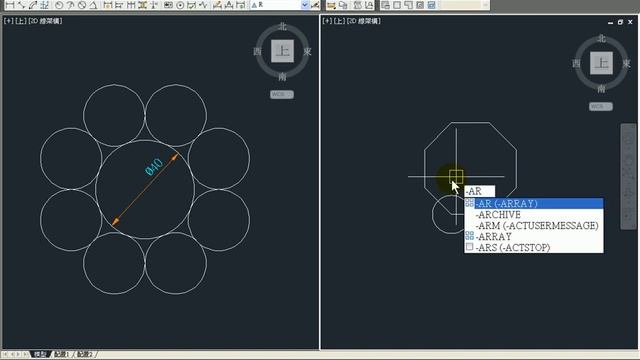
Task: Select the Dimension Space tool
Action: click(x=142, y=5)
